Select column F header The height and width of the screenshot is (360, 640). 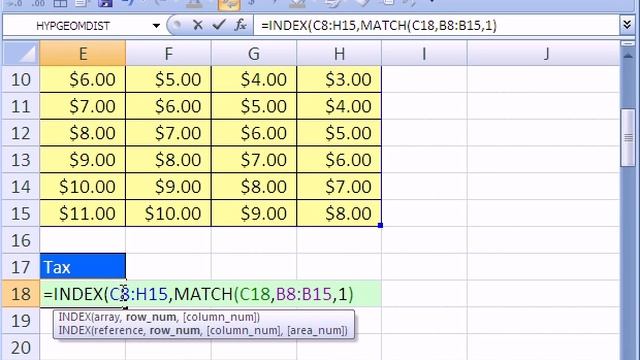[168, 53]
